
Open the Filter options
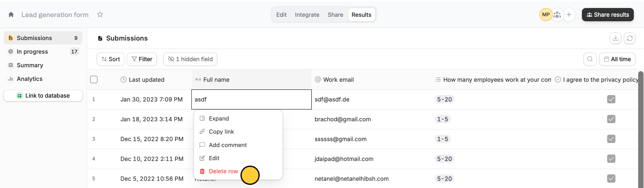[142, 59]
